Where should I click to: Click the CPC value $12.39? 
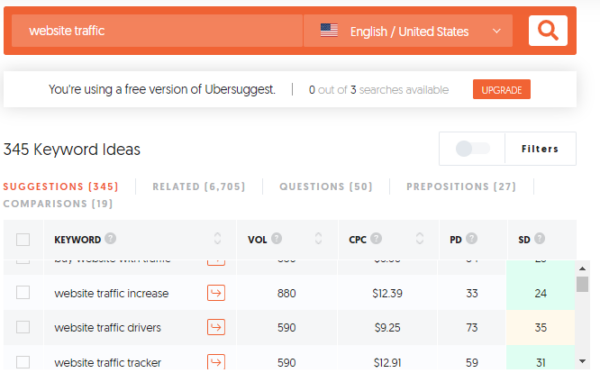click(x=387, y=293)
